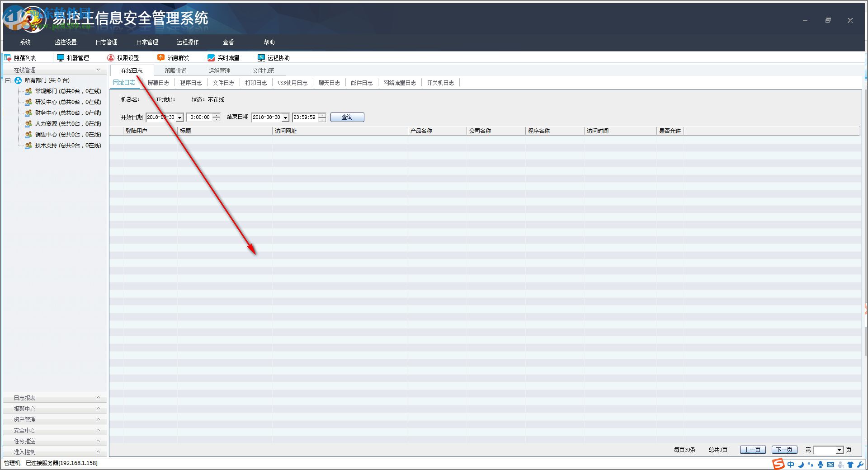868x470 pixels.
Task: Expand the 安全中心 panel
Action: [x=99, y=430]
